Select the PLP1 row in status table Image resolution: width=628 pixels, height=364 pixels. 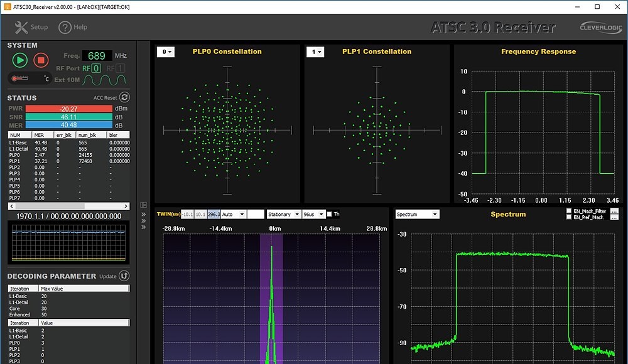tap(69, 161)
